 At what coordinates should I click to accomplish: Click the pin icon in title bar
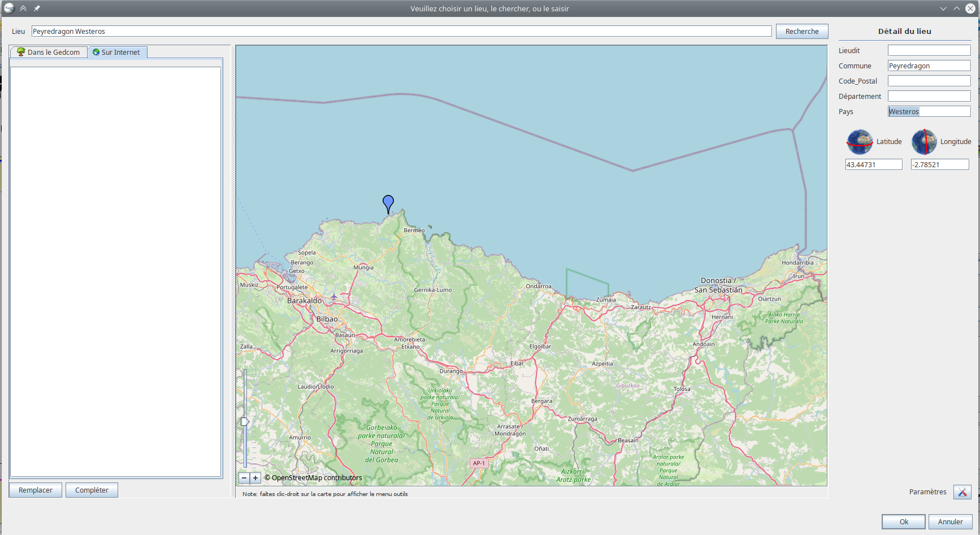point(37,8)
